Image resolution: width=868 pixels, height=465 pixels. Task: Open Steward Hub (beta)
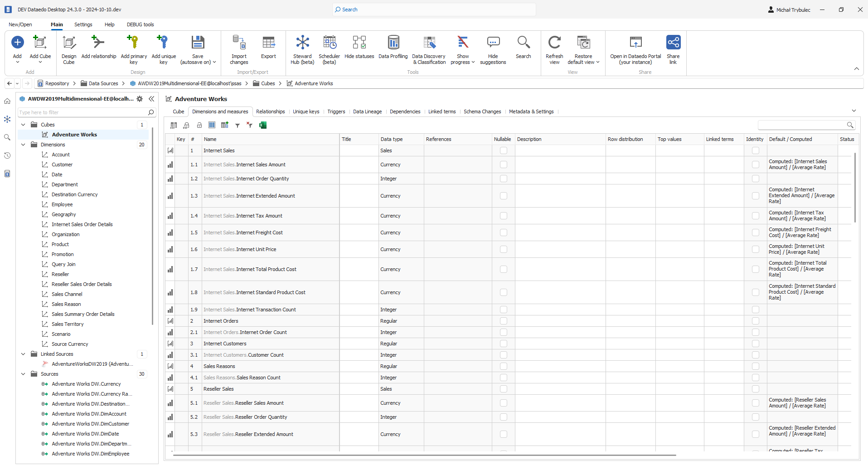tap(302, 50)
